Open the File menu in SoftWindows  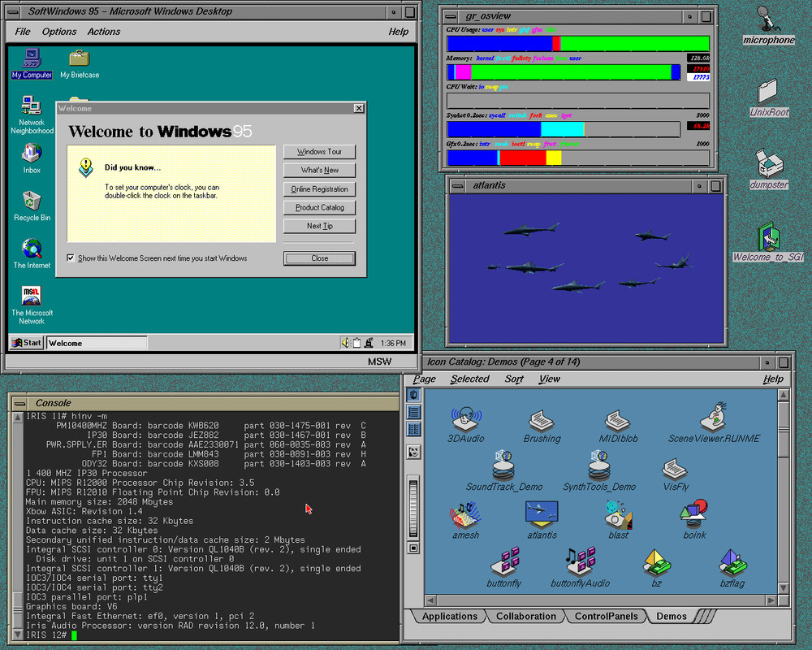(22, 32)
